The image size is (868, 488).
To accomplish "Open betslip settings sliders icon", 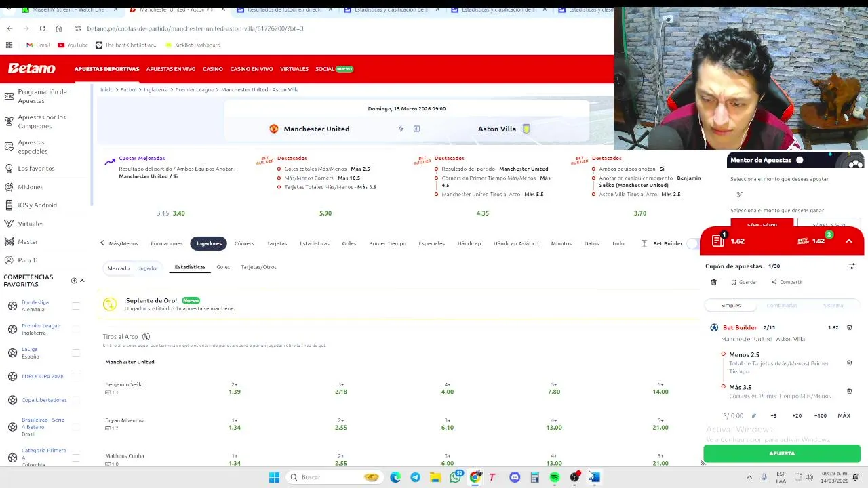I will click(x=852, y=266).
